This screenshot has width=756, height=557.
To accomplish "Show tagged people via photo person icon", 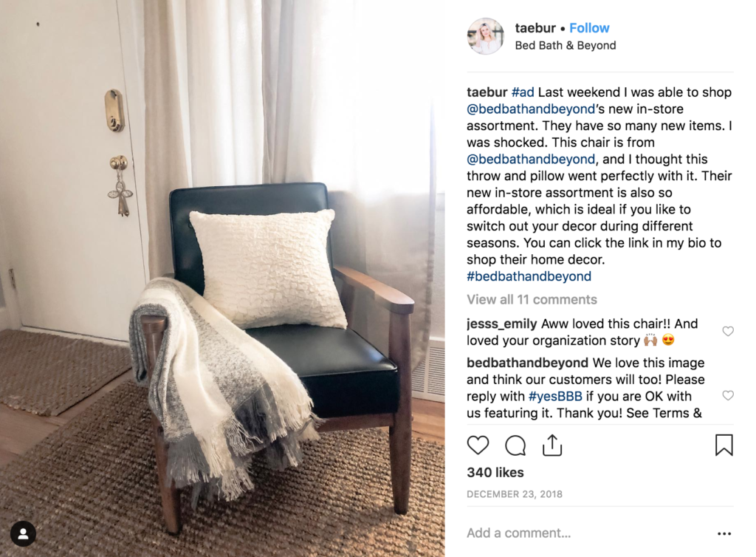I will point(23,534).
